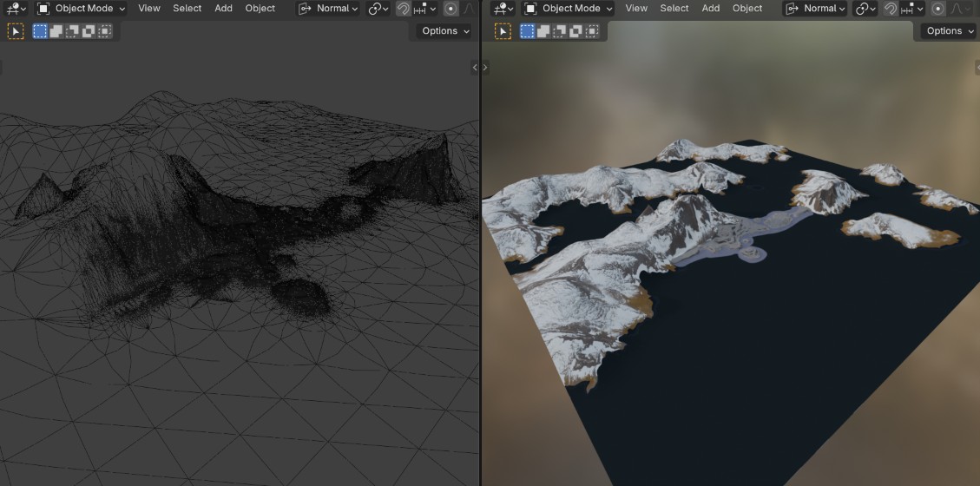Open the Object Mode dropdown in the wireframe viewport
Viewport: 980px width, 486px height.
tap(82, 9)
